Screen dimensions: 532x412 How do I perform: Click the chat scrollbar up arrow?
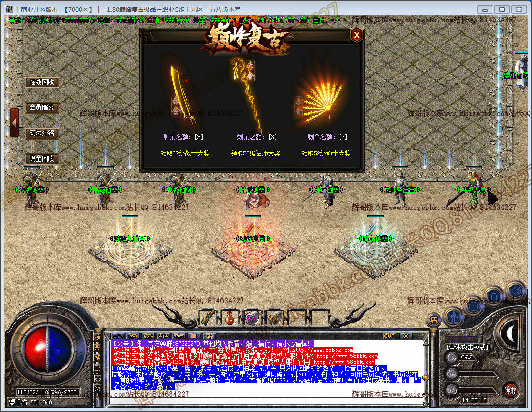(x=425, y=343)
